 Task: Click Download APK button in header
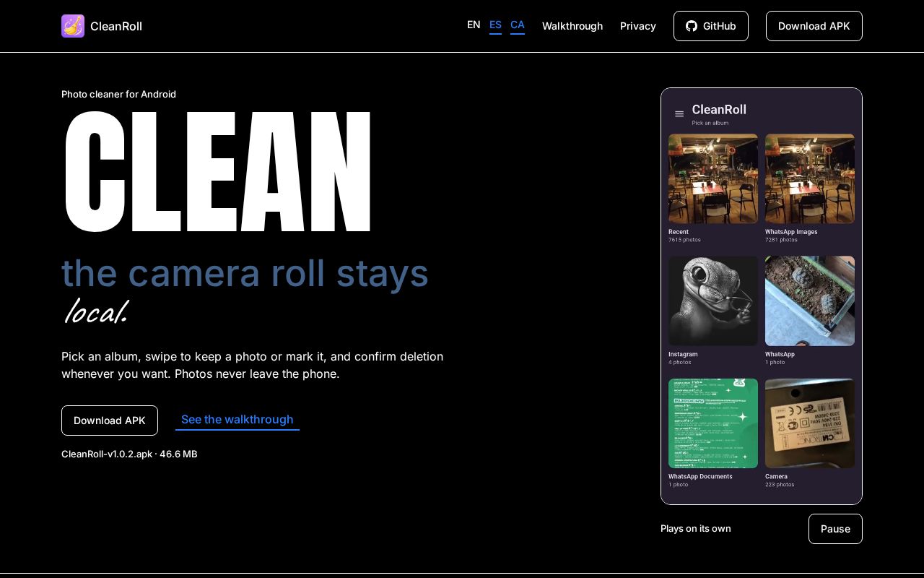814,26
